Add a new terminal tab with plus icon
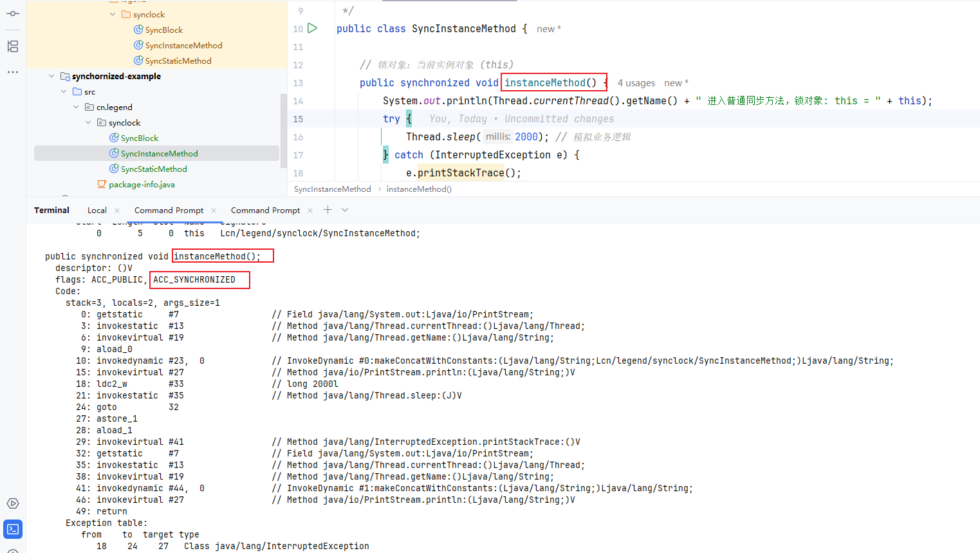 pyautogui.click(x=328, y=210)
